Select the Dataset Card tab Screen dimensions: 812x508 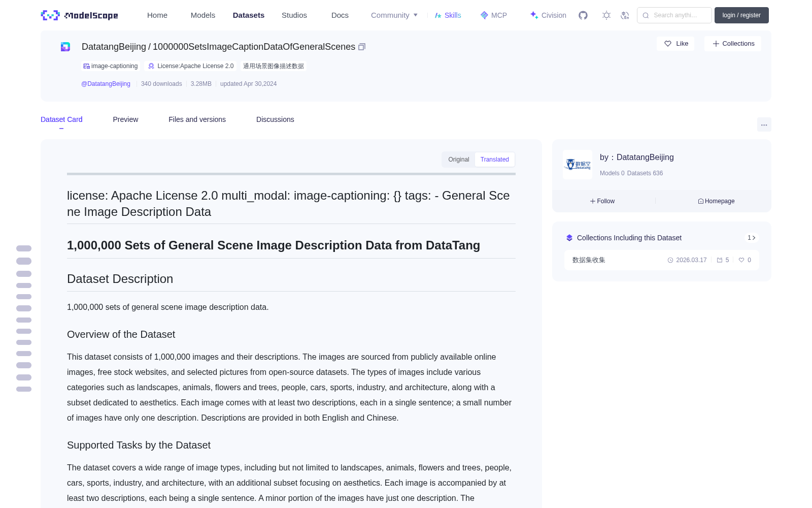[61, 119]
